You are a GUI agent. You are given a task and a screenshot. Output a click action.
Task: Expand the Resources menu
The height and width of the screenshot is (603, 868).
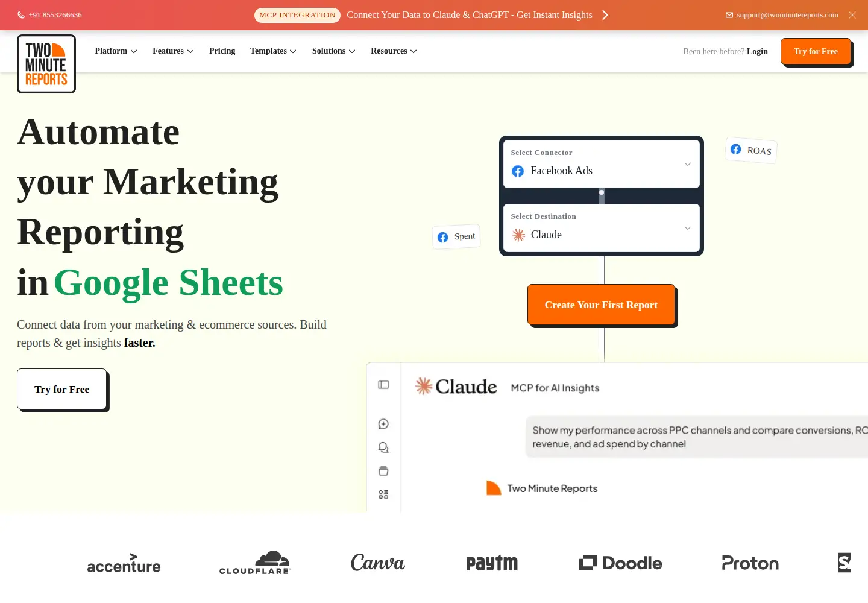[394, 51]
